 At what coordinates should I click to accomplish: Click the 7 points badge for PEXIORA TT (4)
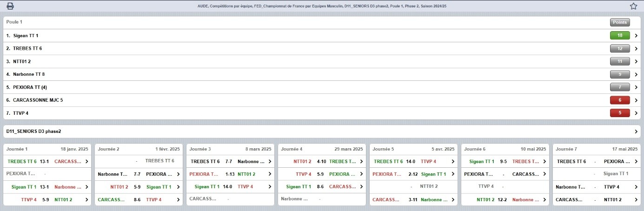click(620, 87)
